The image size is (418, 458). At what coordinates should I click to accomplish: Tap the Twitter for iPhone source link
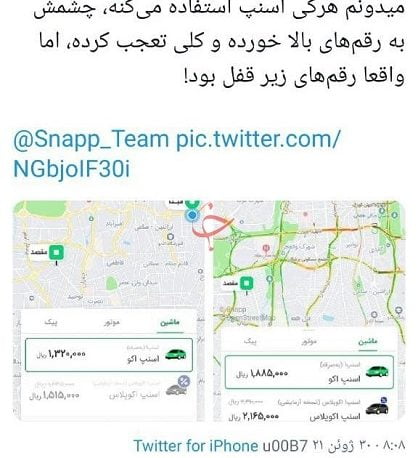[x=196, y=446]
